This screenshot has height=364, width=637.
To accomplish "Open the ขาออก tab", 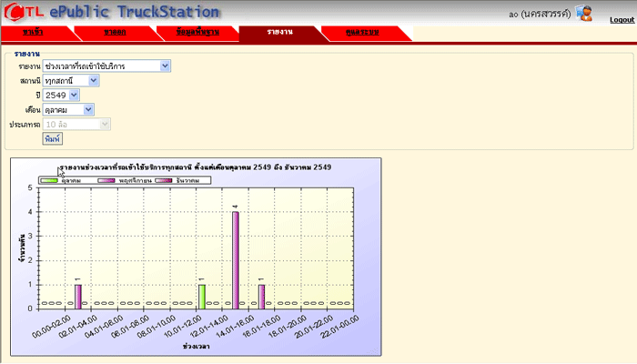I will [x=115, y=32].
